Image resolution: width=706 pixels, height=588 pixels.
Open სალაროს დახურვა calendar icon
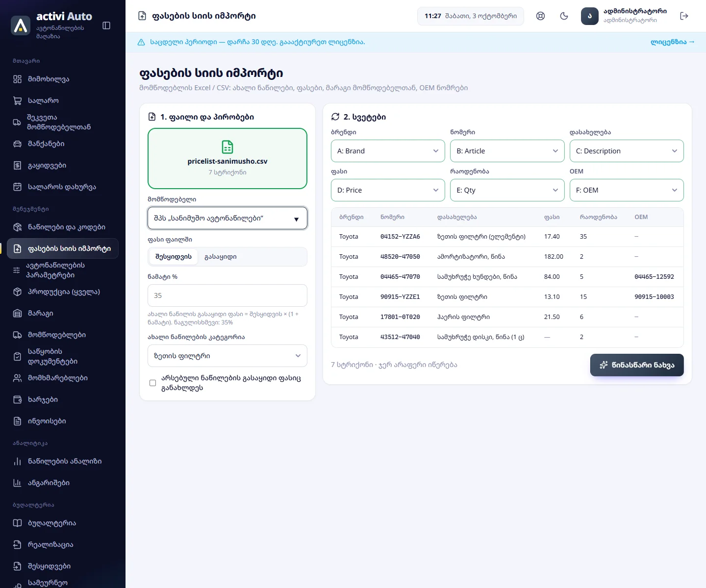18,187
